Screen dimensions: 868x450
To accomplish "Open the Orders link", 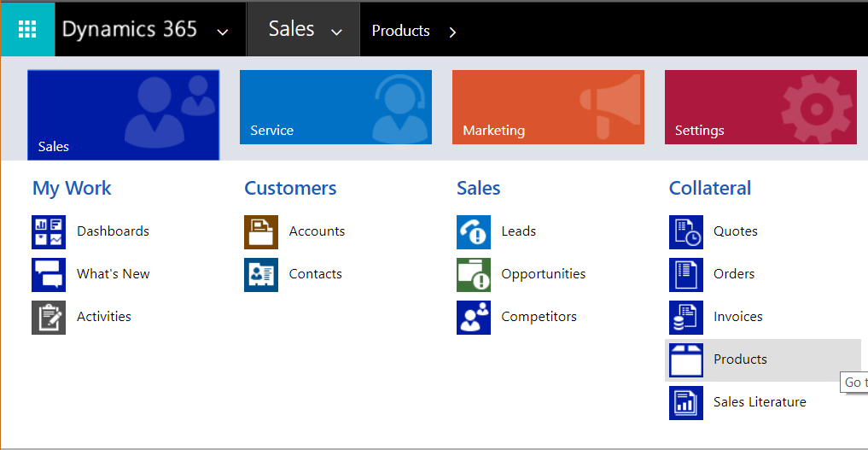I will [x=734, y=273].
